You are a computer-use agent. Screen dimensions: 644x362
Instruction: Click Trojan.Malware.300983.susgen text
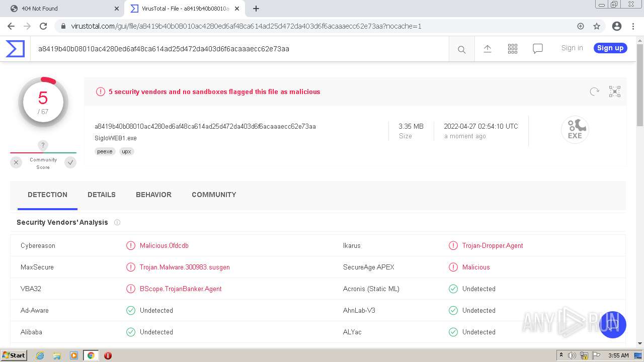[185, 267]
